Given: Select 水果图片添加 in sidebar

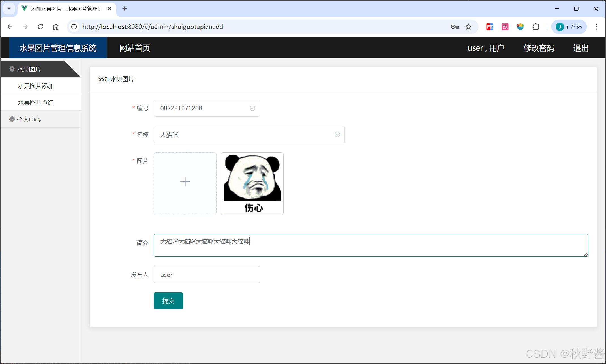Looking at the screenshot, I should tap(36, 86).
